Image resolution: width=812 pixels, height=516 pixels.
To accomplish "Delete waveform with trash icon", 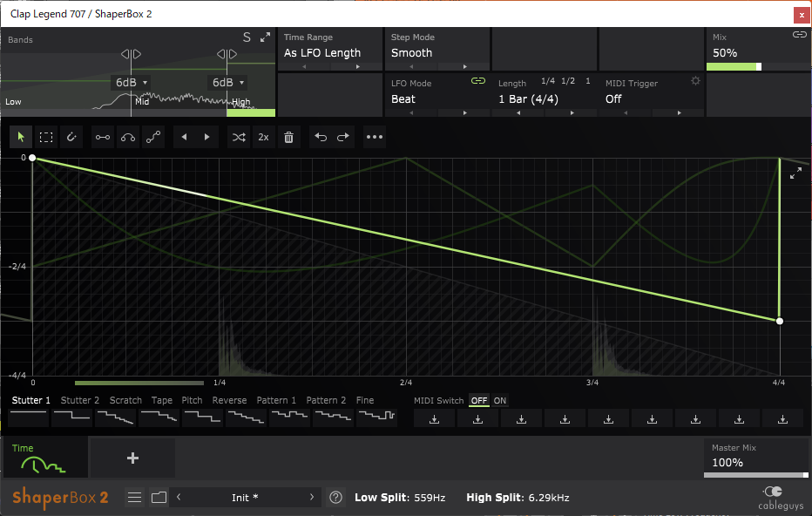I will 289,137.
